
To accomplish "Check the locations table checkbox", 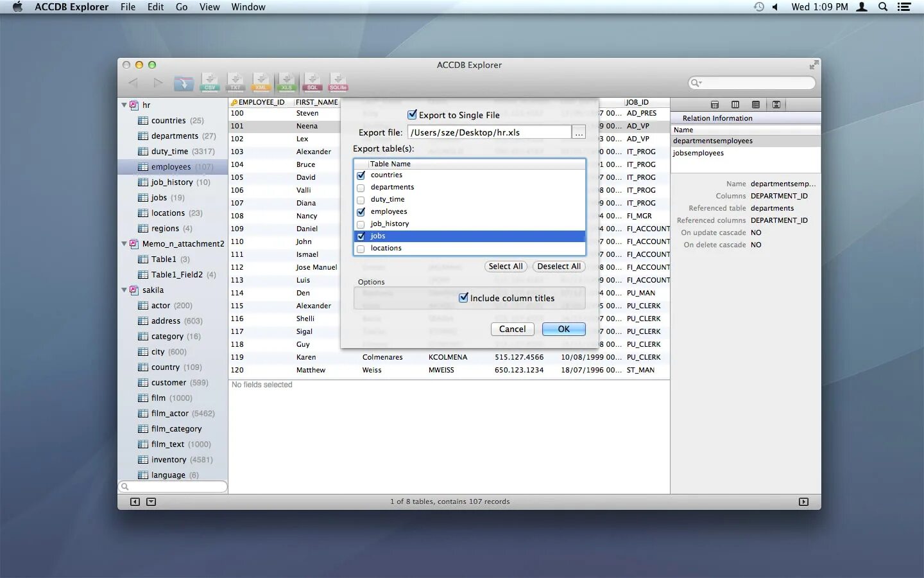I will (361, 249).
